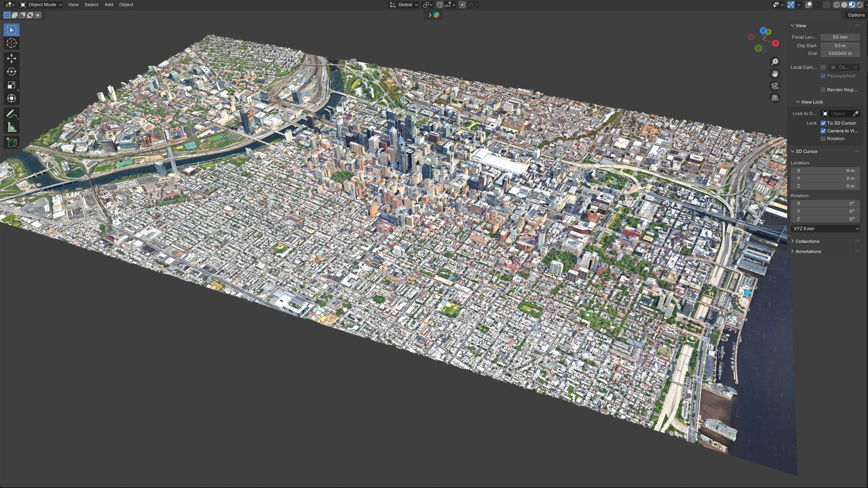Collapse the View Lock subpanel
Viewport: 868px width, 488px height.
pos(809,102)
